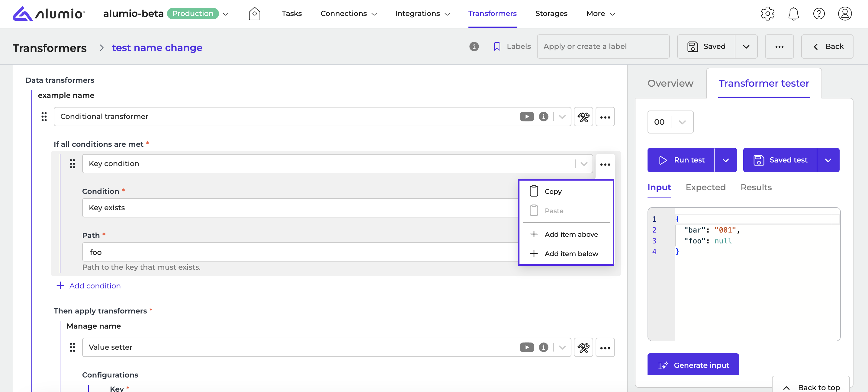The width and height of the screenshot is (868, 392).
Task: Click inside the JSON input editor
Action: coord(744,274)
